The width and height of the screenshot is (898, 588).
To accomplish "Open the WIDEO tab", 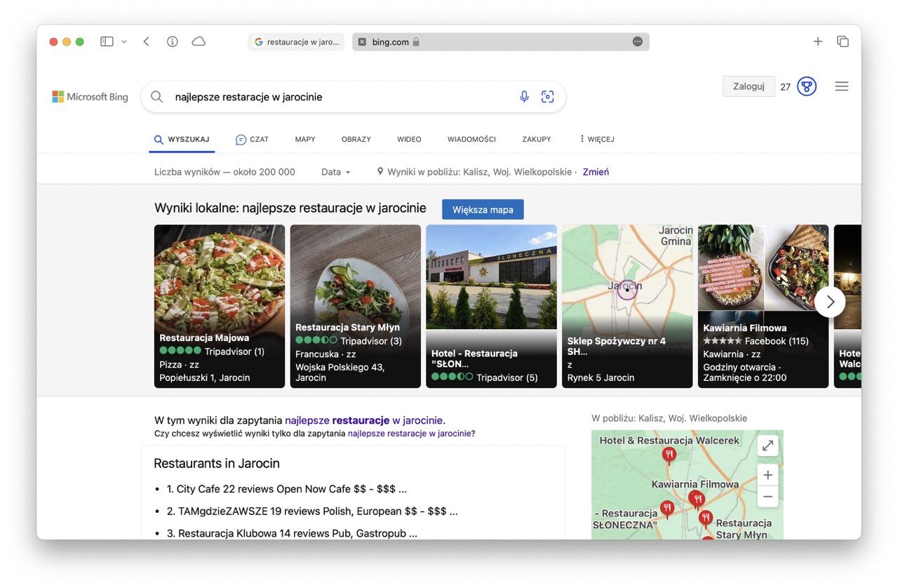I will point(409,140).
